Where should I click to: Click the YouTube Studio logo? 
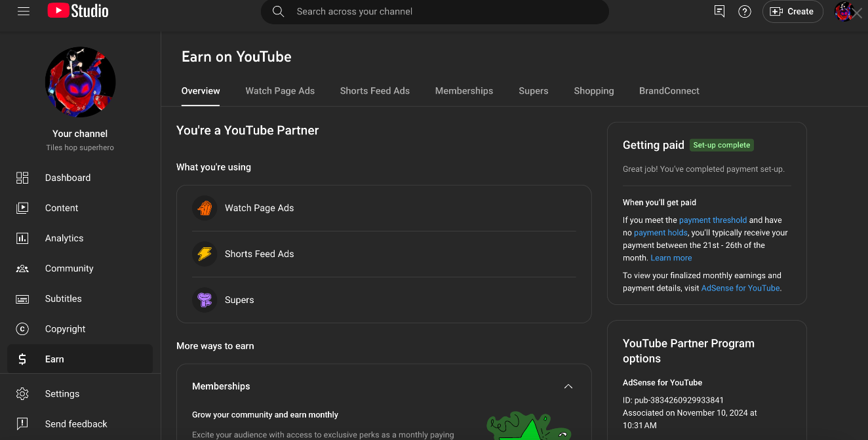point(78,11)
